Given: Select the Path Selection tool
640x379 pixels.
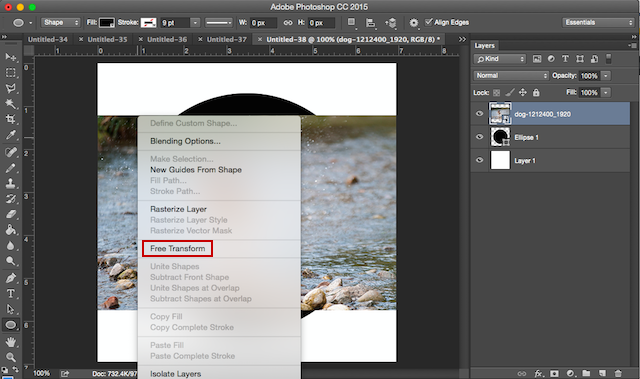Looking at the screenshot, I should click(11, 309).
